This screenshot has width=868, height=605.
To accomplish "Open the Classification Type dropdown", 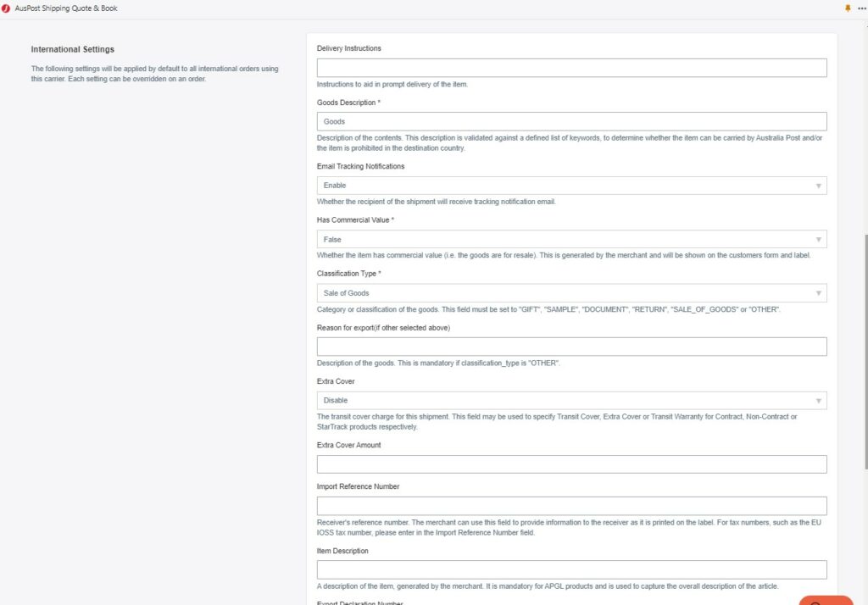I will pos(572,293).
